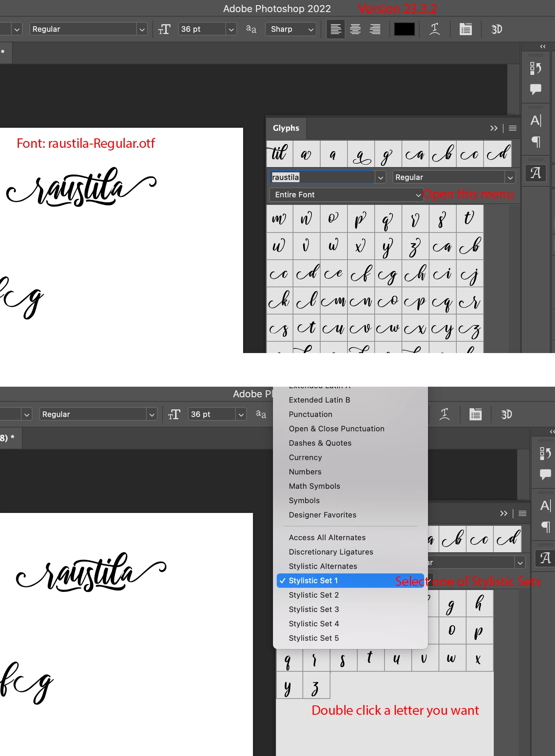
Task: Toggle checked Stylistic Set 1 menu entry
Action: pyautogui.click(x=350, y=581)
